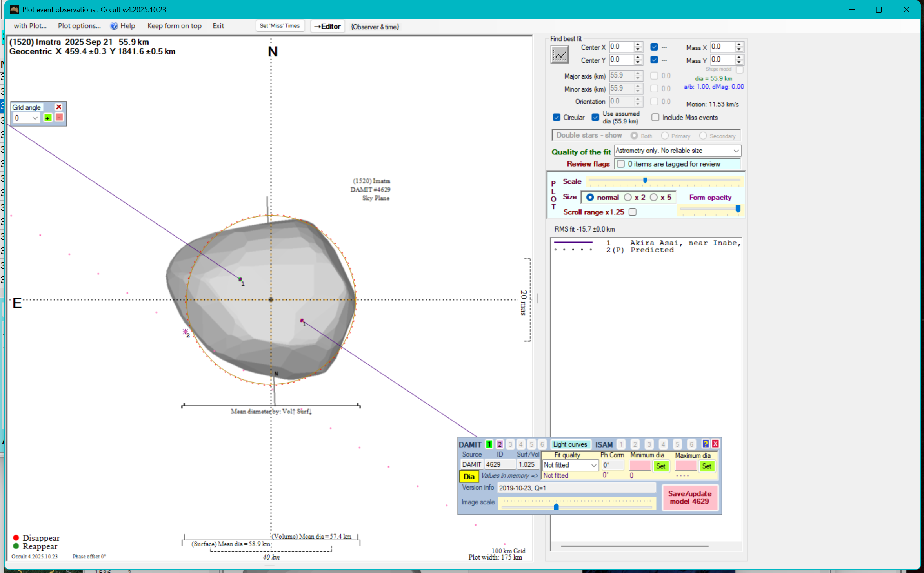Open the Plot options menu
The image size is (924, 573).
[79, 26]
